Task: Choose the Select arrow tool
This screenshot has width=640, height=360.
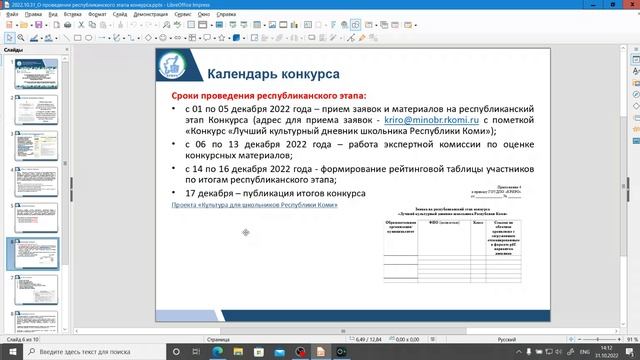Action: 9,38
